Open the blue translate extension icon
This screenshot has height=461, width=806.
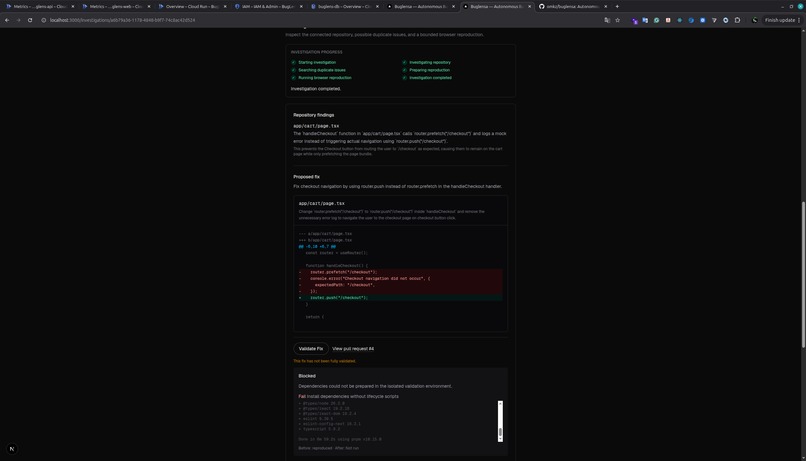point(645,20)
